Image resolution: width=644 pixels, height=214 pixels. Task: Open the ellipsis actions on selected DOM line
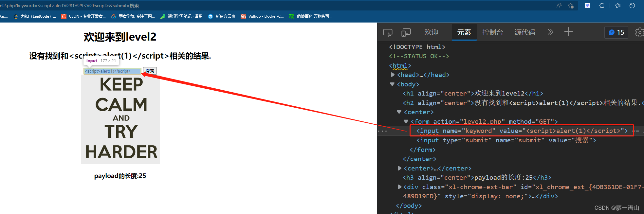point(382,131)
